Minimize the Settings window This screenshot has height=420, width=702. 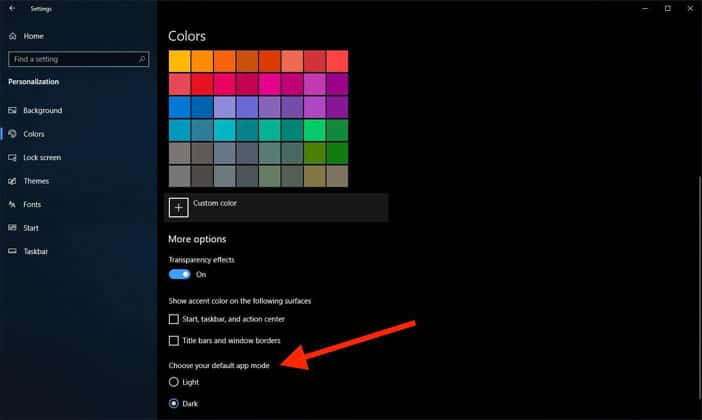click(645, 8)
